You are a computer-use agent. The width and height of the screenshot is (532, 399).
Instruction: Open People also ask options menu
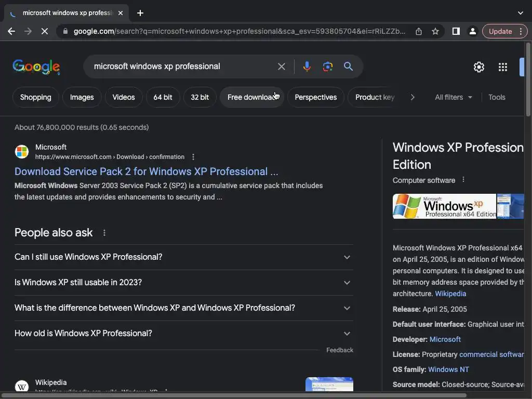click(x=104, y=233)
